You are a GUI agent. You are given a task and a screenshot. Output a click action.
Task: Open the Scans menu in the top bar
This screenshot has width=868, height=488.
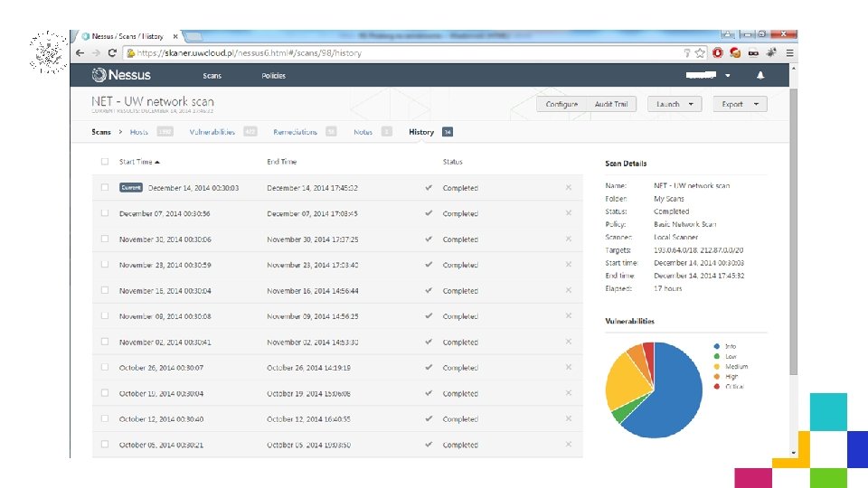click(x=212, y=76)
